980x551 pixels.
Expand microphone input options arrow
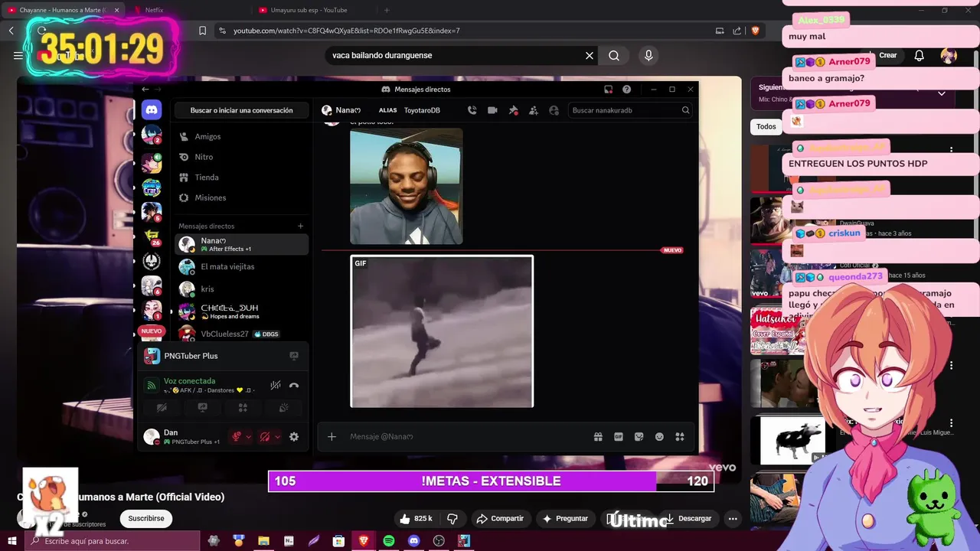tap(249, 437)
